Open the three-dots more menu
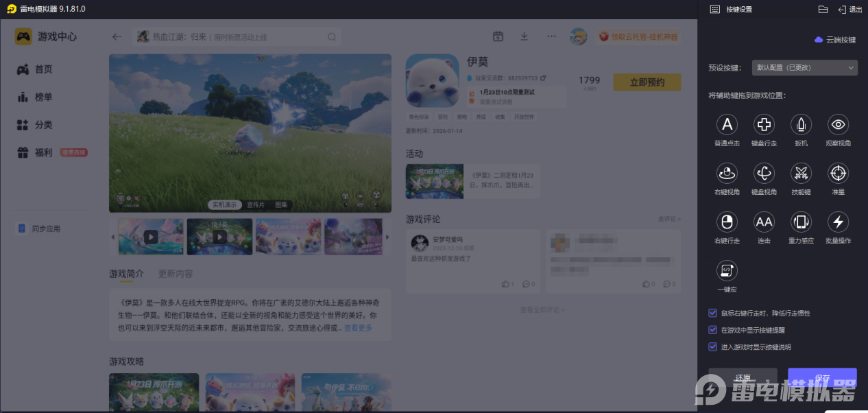868x413 pixels. (551, 36)
